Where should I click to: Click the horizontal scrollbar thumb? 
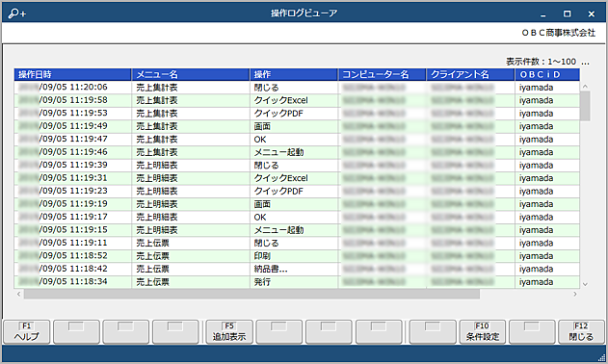point(251,295)
